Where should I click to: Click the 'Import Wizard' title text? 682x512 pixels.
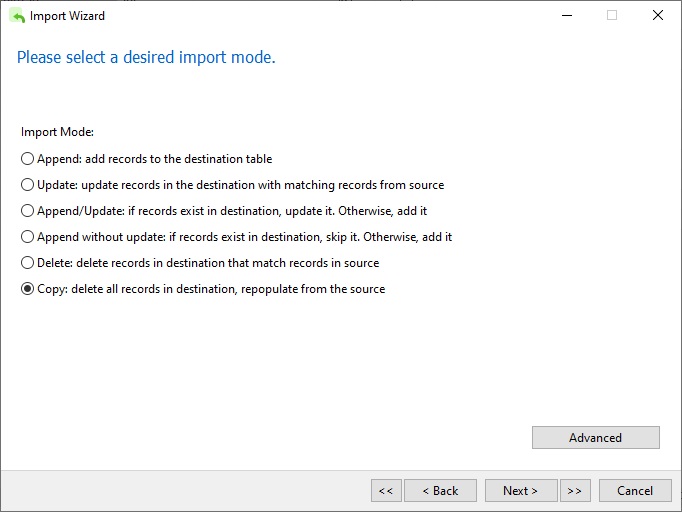67,16
